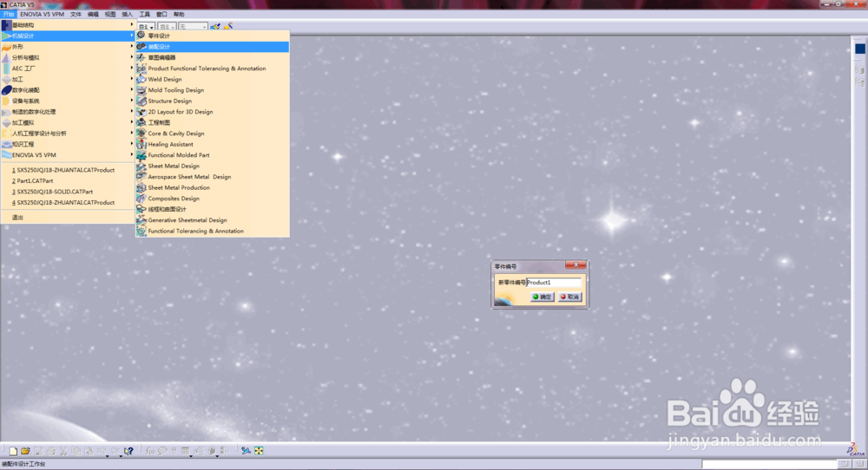The width and height of the screenshot is (868, 470).
Task: Open Sheet Metal Design workbench
Action: (x=213, y=166)
